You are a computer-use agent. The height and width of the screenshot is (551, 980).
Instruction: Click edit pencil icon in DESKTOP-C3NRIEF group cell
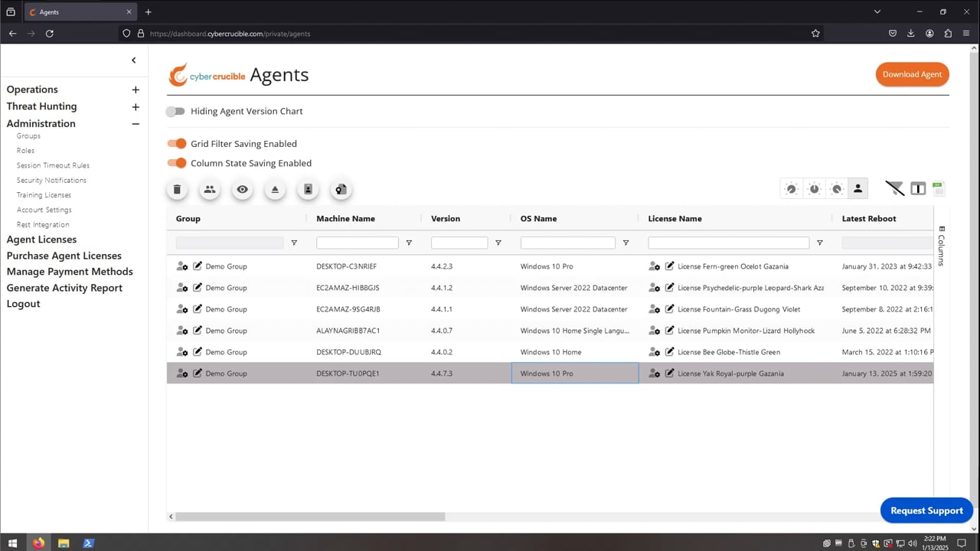click(x=198, y=266)
